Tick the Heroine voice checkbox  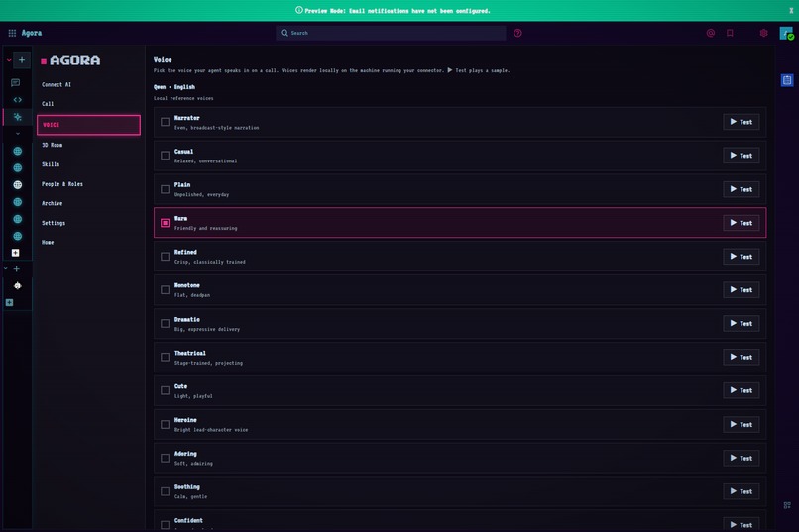(x=165, y=425)
